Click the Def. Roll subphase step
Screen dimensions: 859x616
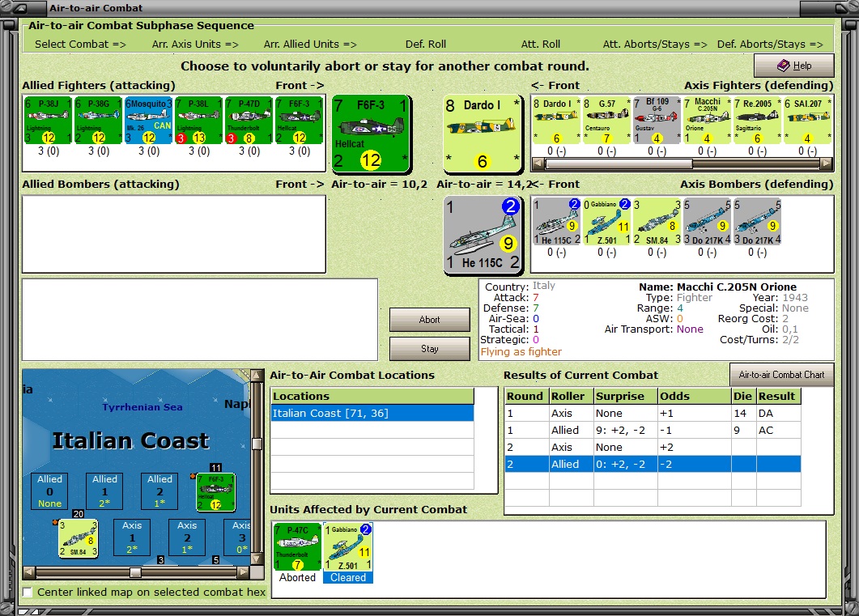[426, 45]
